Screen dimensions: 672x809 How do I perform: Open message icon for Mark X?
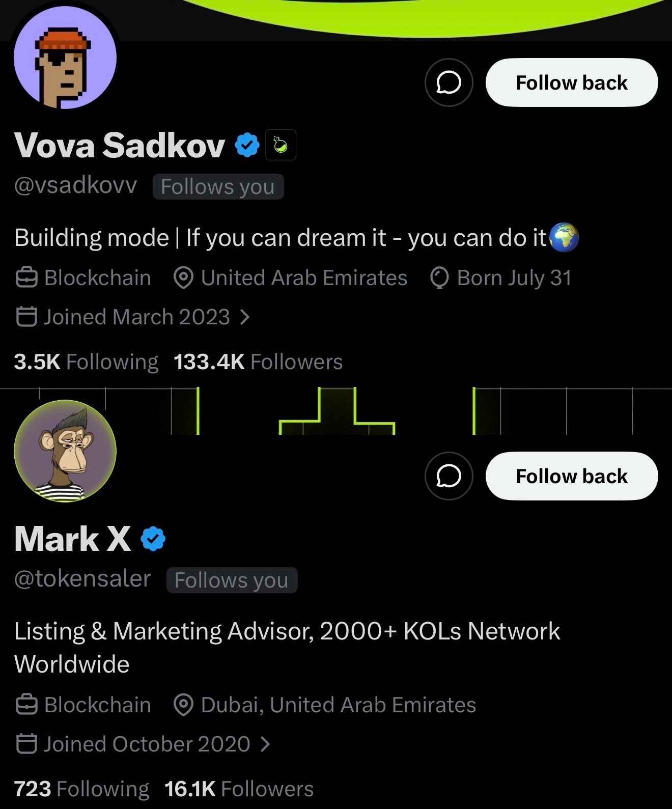point(449,476)
